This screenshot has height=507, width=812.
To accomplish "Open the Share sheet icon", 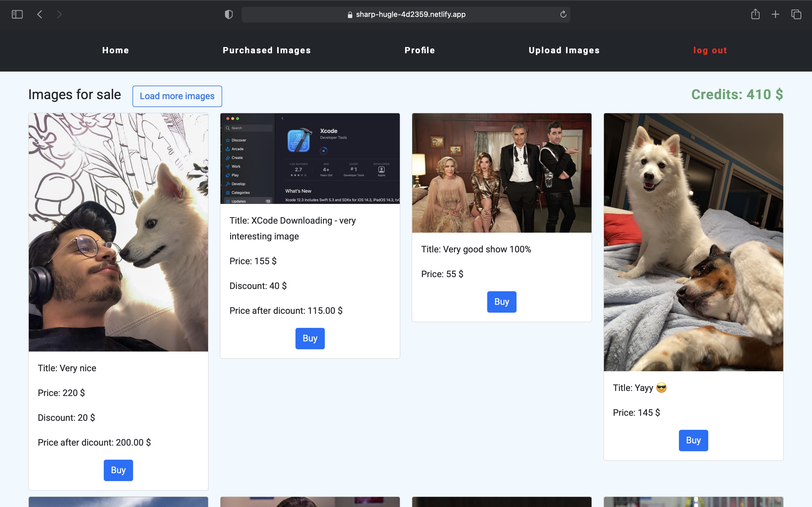I will pyautogui.click(x=755, y=14).
